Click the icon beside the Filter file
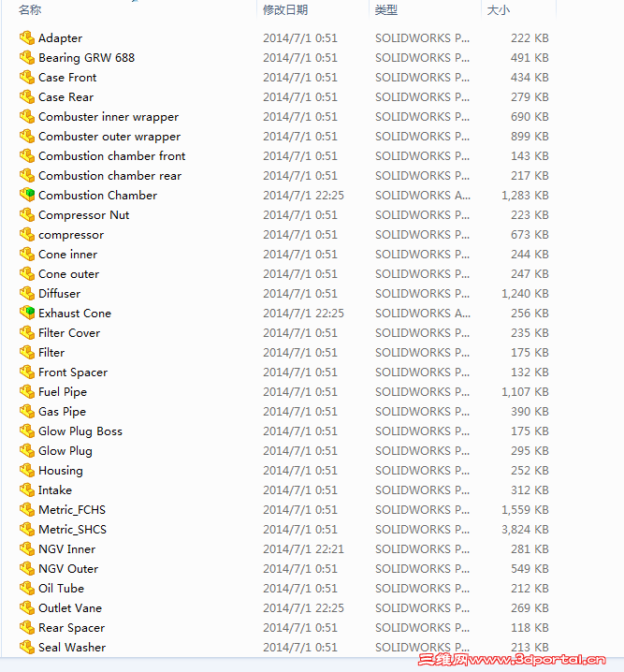 27,352
